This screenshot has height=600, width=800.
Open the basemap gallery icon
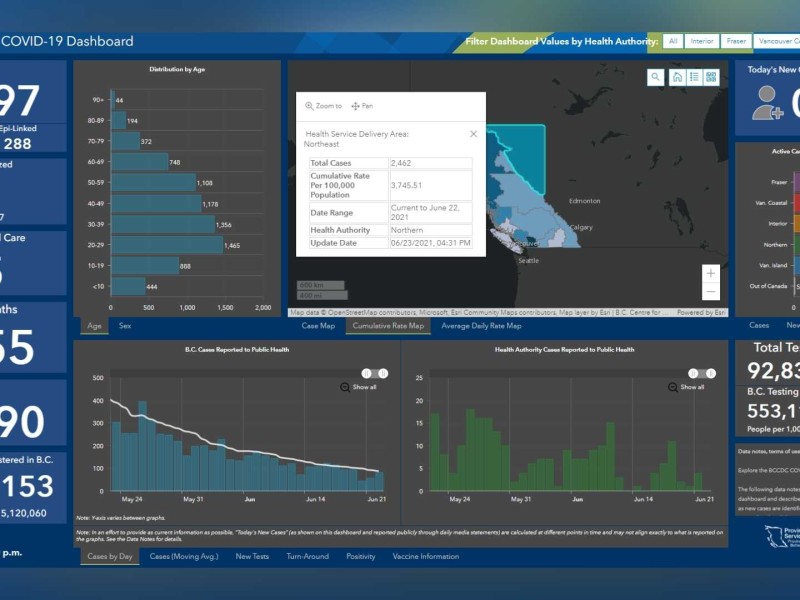tap(711, 77)
